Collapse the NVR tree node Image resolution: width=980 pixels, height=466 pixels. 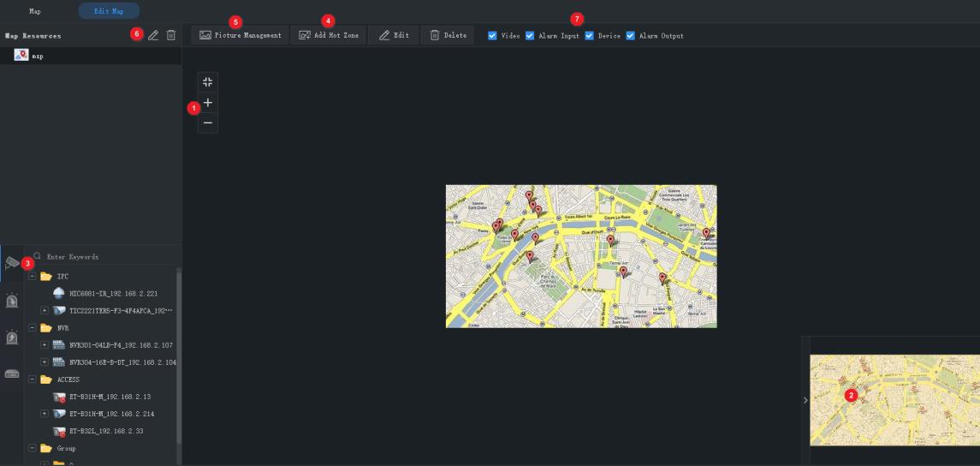click(32, 328)
